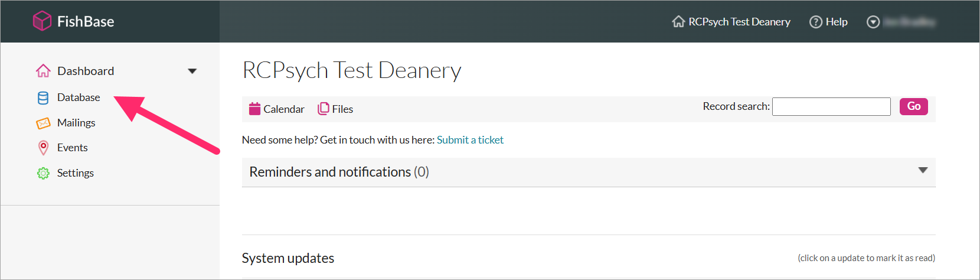980x280 pixels.
Task: Open Settings in the sidebar
Action: [76, 173]
